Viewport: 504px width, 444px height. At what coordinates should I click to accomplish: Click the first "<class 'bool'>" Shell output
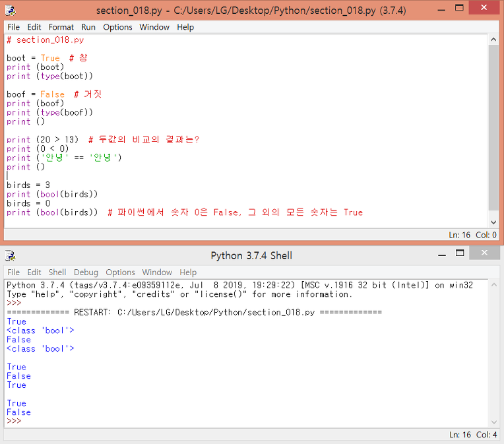pyautogui.click(x=40, y=331)
